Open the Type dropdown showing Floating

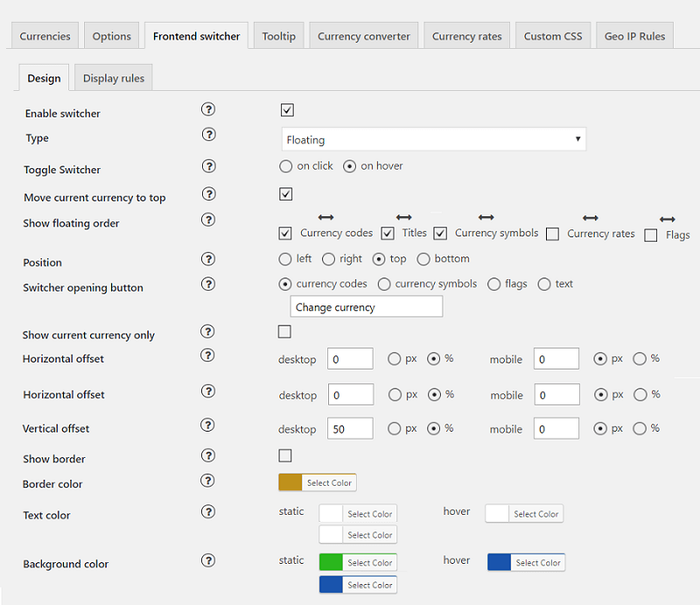coord(433,139)
